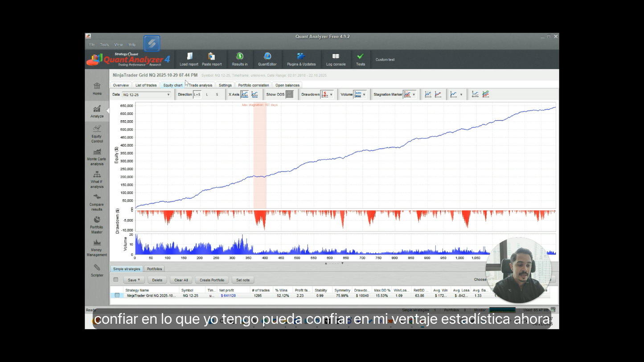Screen dimensions: 644x362
Task: Set X Axis to trades
Action: tap(245, 94)
